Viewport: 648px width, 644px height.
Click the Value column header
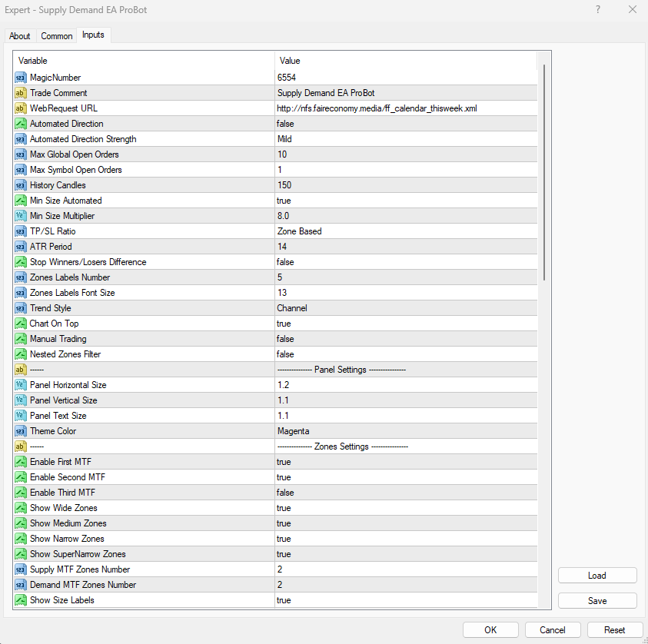click(x=406, y=61)
